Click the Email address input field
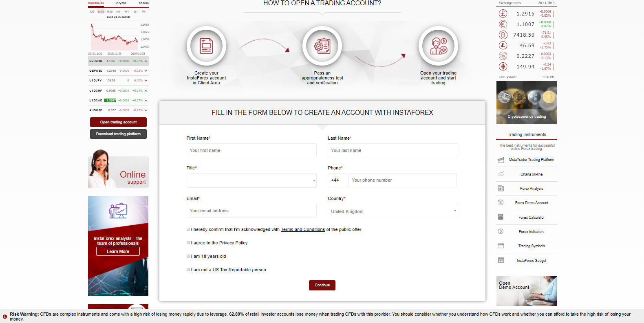Screen dimensions: 644x323 (251, 211)
